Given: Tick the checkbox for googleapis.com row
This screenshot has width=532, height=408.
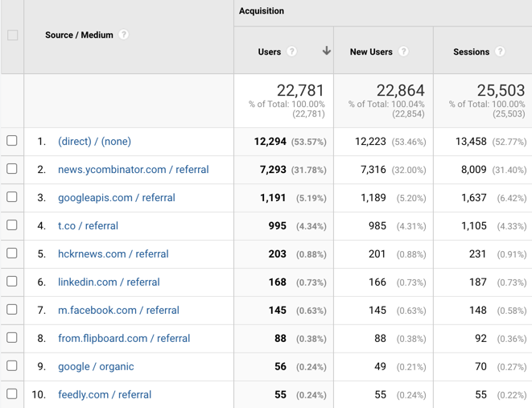Looking at the screenshot, I should (12, 197).
